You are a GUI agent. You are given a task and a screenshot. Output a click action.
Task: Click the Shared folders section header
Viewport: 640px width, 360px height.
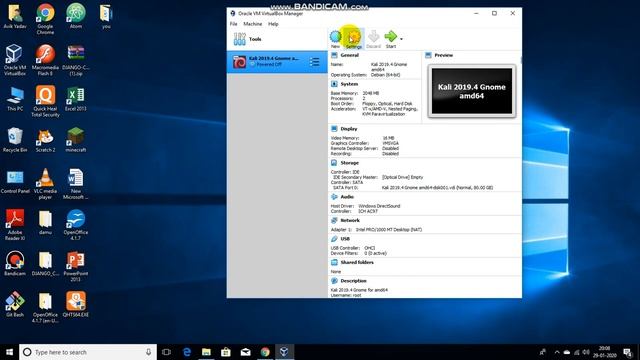click(357, 262)
